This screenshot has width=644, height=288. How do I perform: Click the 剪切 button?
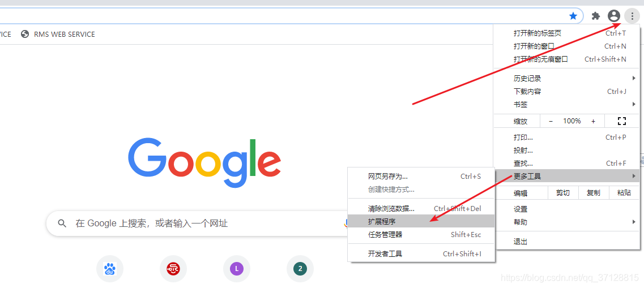[x=563, y=193]
